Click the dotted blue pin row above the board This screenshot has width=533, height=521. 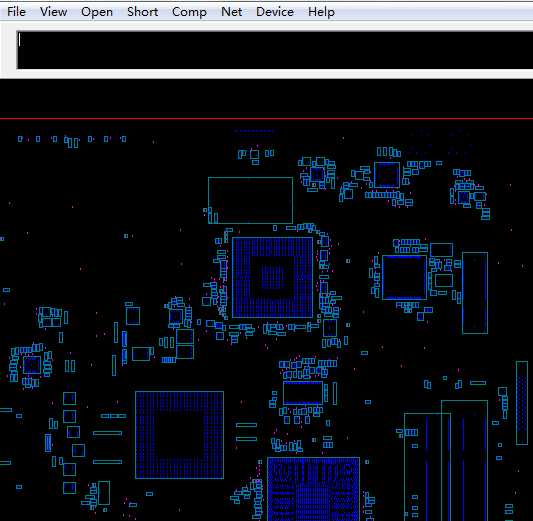(254, 131)
